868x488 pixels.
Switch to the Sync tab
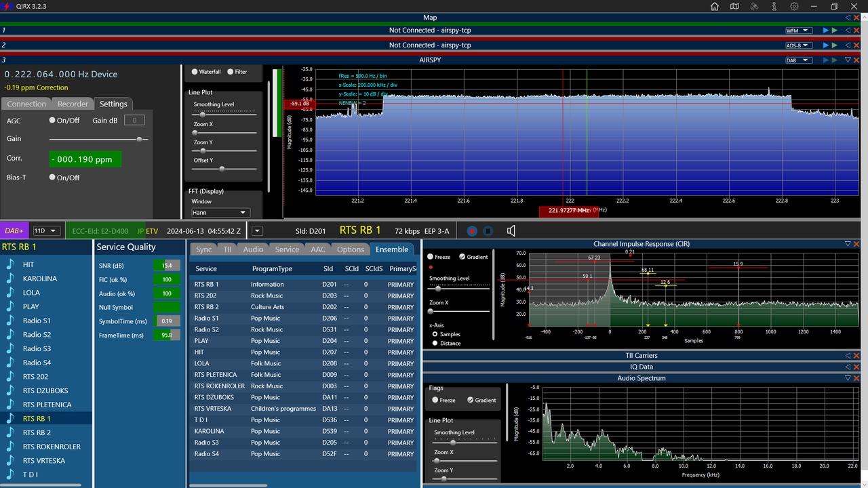[204, 249]
